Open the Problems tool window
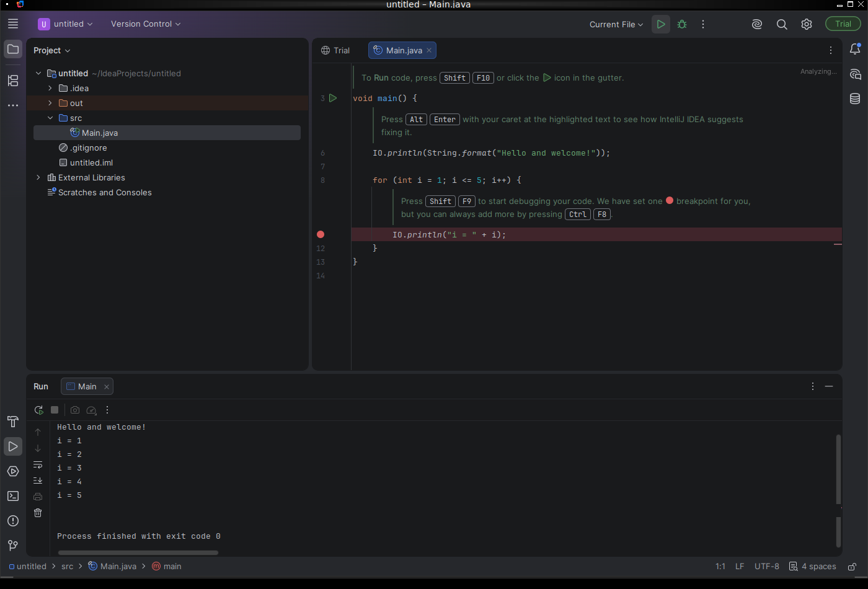 [x=13, y=521]
